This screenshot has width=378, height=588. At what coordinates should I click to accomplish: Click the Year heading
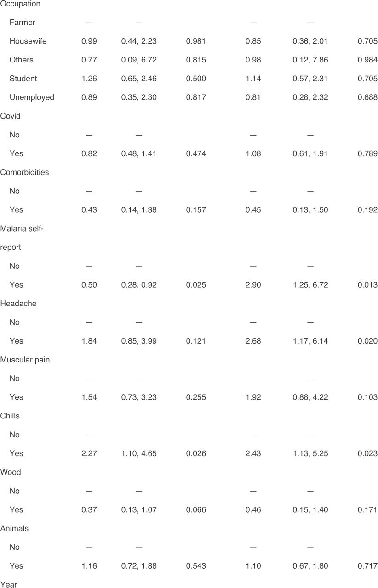[8, 584]
